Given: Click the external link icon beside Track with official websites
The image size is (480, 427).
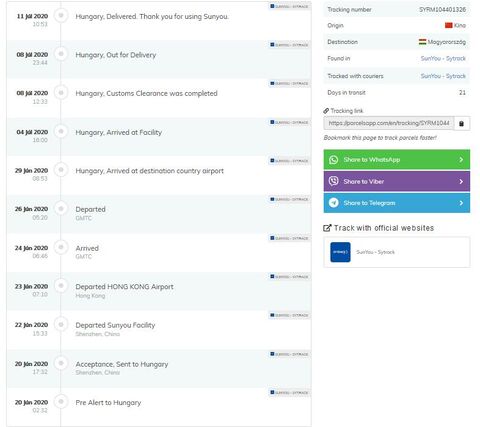Looking at the screenshot, I should click(x=327, y=228).
